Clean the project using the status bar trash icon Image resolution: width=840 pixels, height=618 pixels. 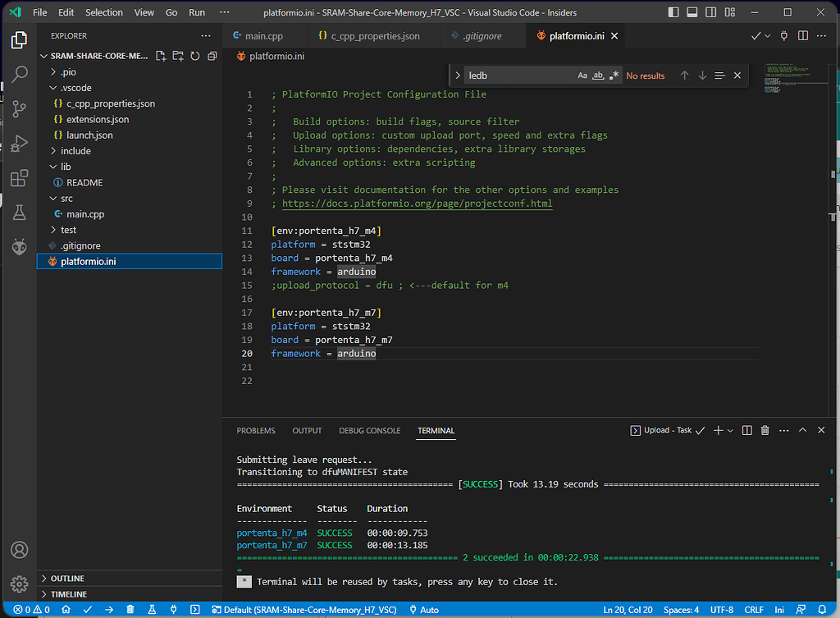click(x=130, y=611)
